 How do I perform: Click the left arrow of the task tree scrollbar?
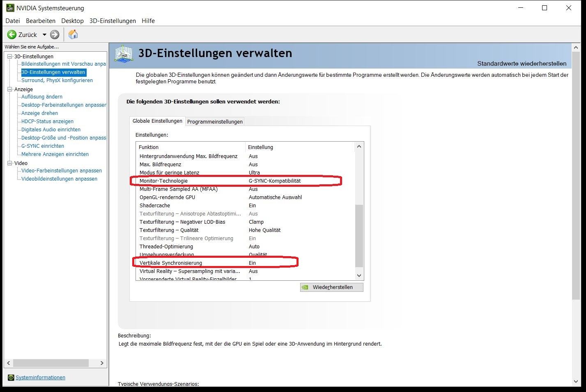(8, 363)
